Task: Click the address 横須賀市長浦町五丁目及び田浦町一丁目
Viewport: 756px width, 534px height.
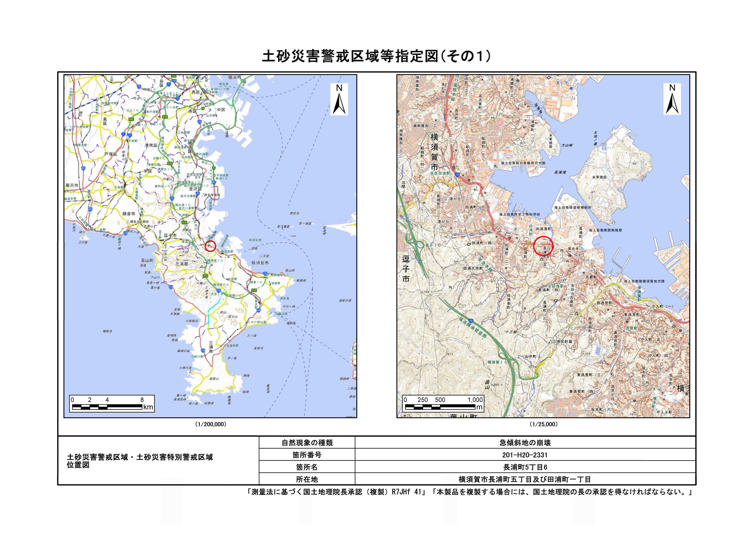Action: point(525,479)
